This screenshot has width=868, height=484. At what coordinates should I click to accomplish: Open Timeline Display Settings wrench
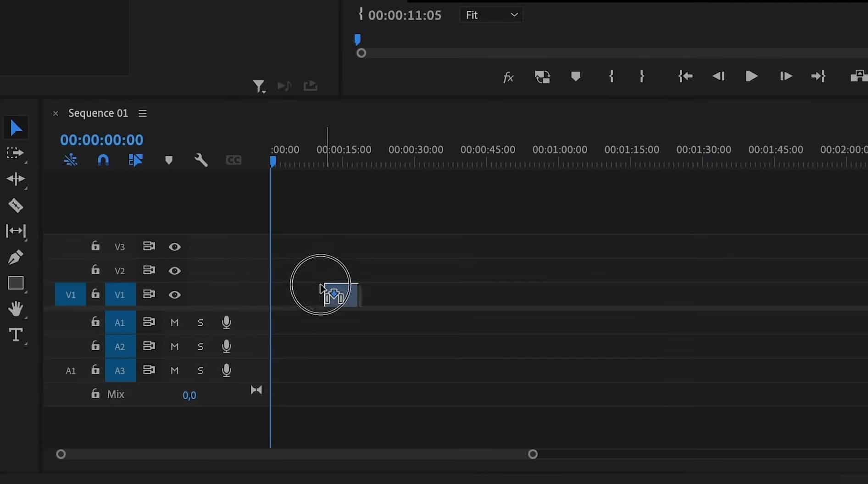201,160
